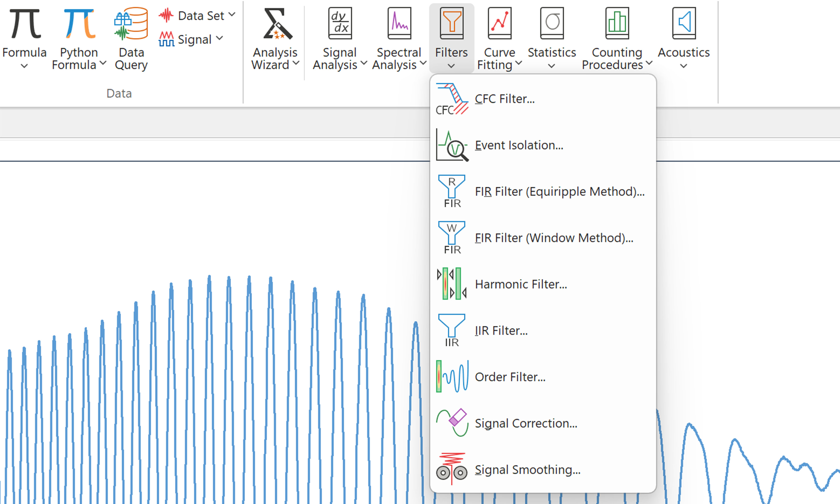Choose Event Isolation... menu entry
The width and height of the screenshot is (840, 504).
[543, 145]
